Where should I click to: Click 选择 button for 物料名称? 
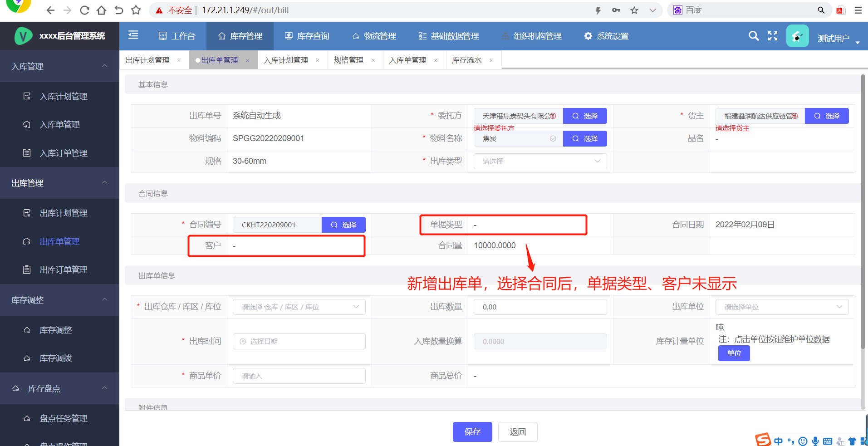click(585, 138)
